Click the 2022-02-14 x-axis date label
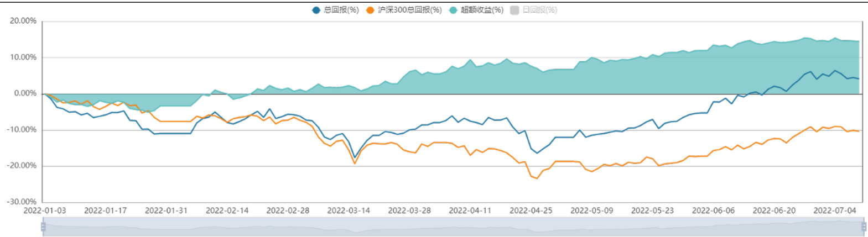The width and height of the screenshot is (868, 237). click(x=227, y=210)
